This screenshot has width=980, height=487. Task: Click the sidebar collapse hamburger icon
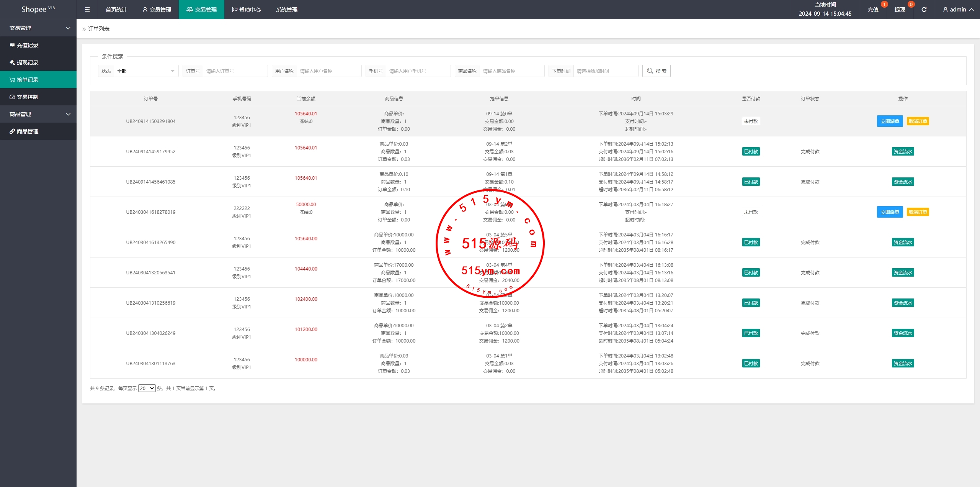click(x=87, y=10)
